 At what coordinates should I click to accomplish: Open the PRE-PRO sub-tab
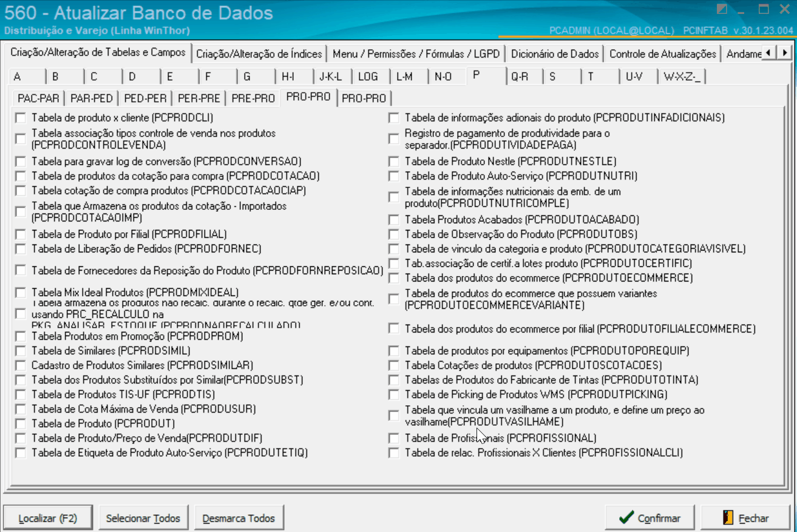[x=253, y=98]
